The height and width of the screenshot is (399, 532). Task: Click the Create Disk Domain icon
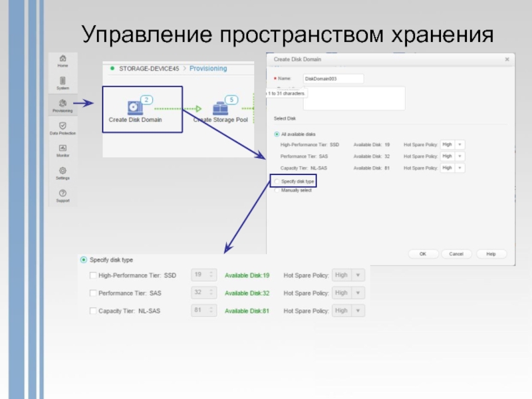click(135, 108)
